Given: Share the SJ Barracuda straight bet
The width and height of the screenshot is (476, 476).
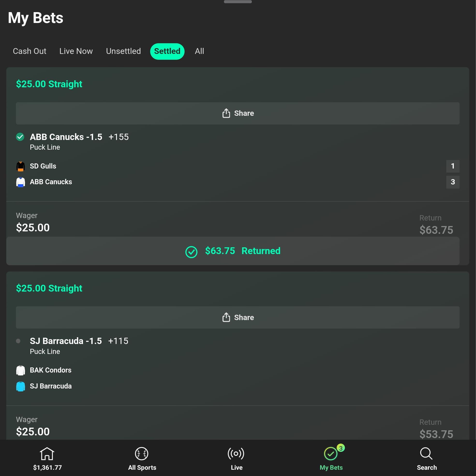Looking at the screenshot, I should point(238,317).
